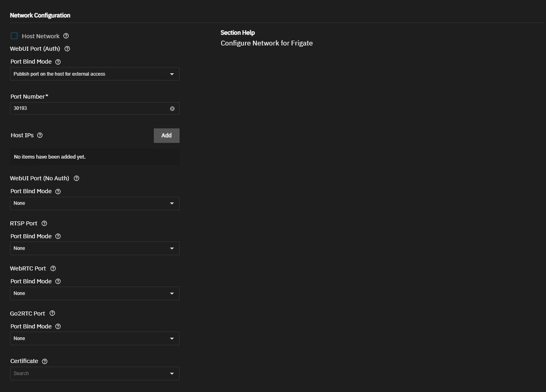The height and width of the screenshot is (392, 546).
Task: Open Go2RTC Port bind mode dropdown
Action: pos(95,338)
